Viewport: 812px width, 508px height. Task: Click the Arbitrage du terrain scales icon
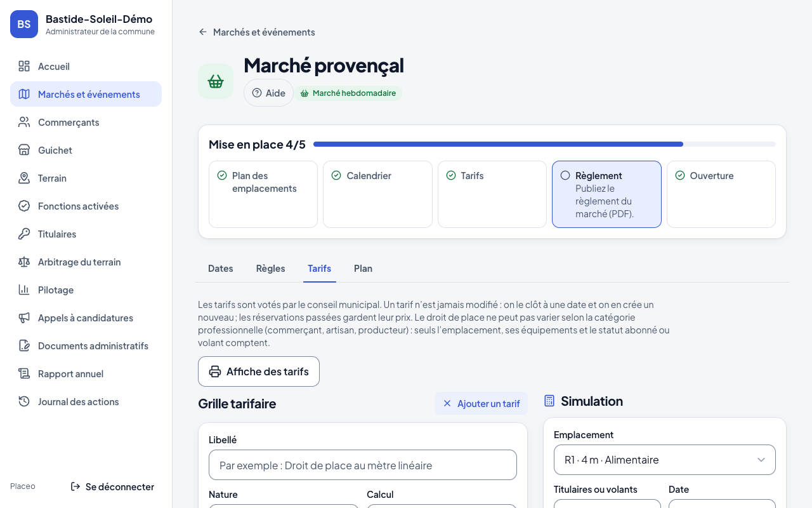coord(24,262)
